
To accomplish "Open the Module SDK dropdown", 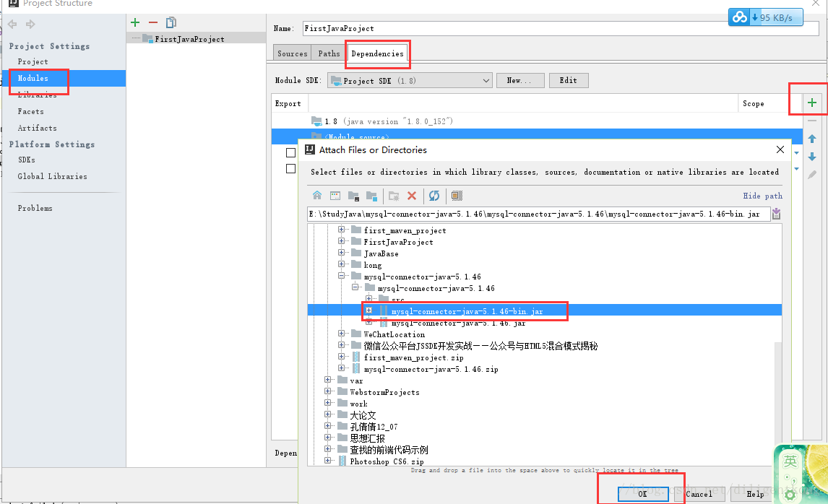I will coord(410,81).
